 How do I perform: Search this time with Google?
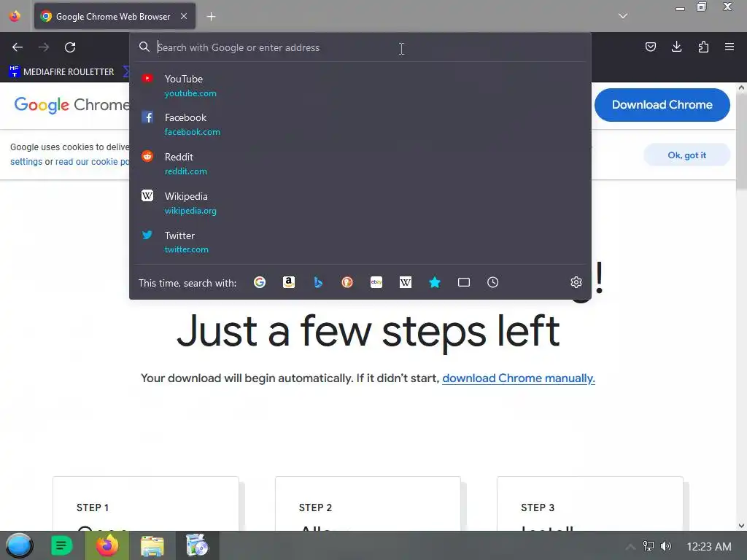pyautogui.click(x=260, y=282)
